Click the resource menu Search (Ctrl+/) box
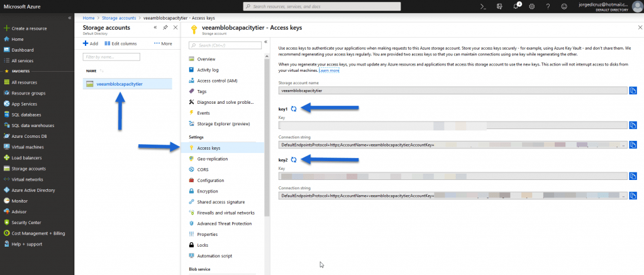644x275 pixels. click(224, 45)
